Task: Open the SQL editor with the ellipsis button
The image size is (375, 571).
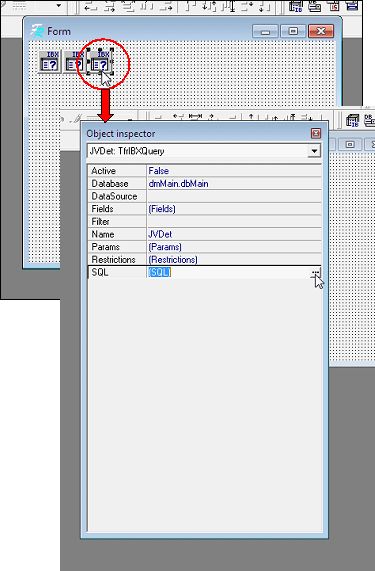Action: [316, 272]
